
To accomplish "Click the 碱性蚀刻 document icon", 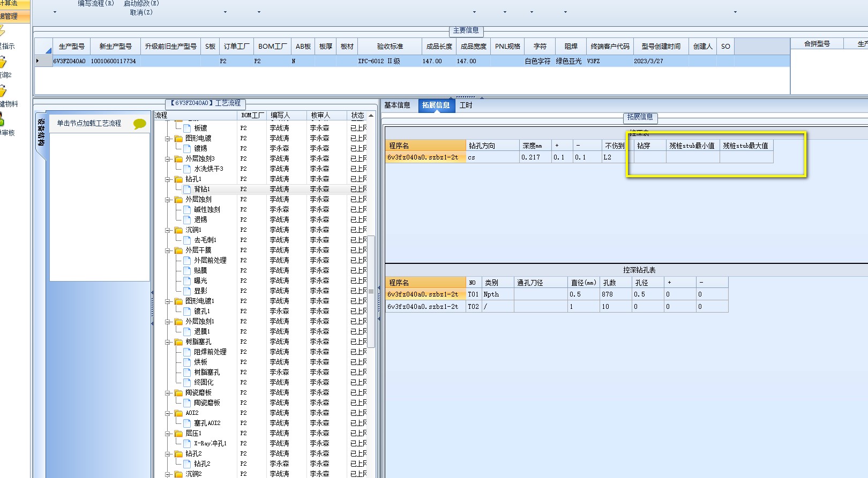I will click(187, 209).
